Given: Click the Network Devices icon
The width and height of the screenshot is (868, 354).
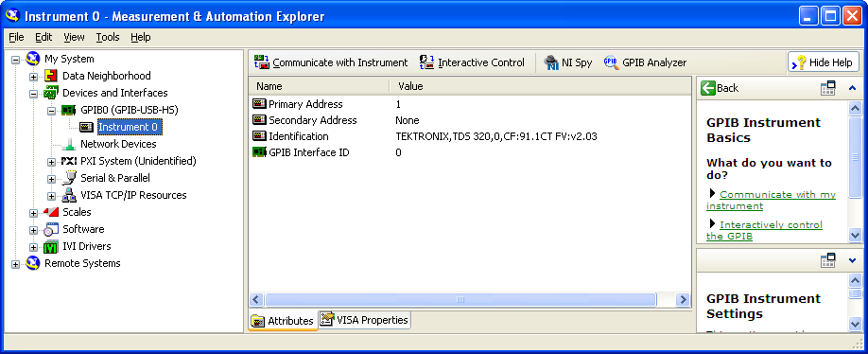Looking at the screenshot, I should point(69,144).
